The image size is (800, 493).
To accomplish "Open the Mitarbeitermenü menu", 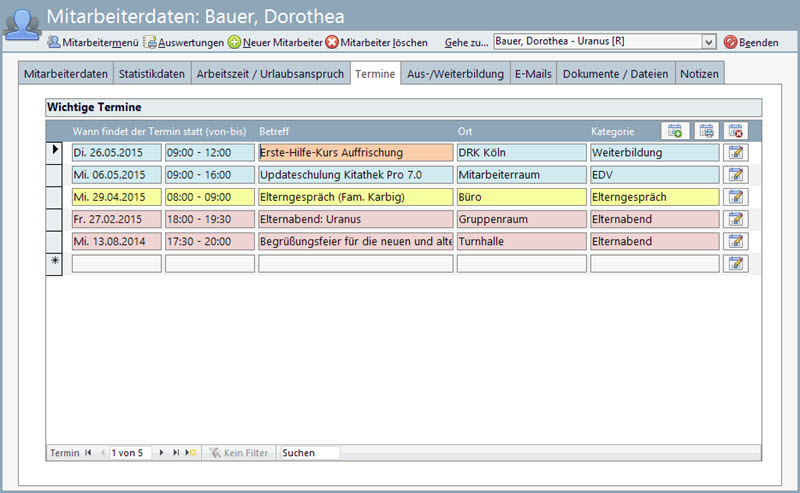I will [92, 43].
